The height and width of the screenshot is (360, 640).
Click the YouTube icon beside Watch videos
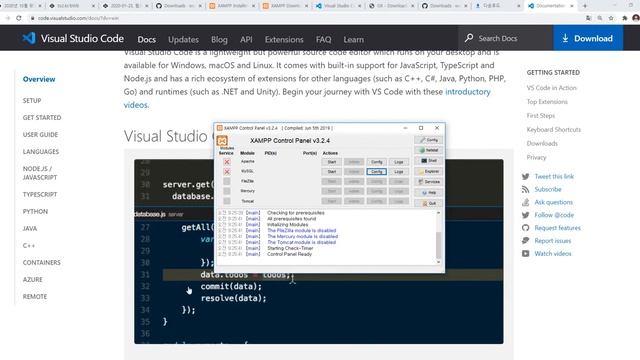pyautogui.click(x=526, y=253)
